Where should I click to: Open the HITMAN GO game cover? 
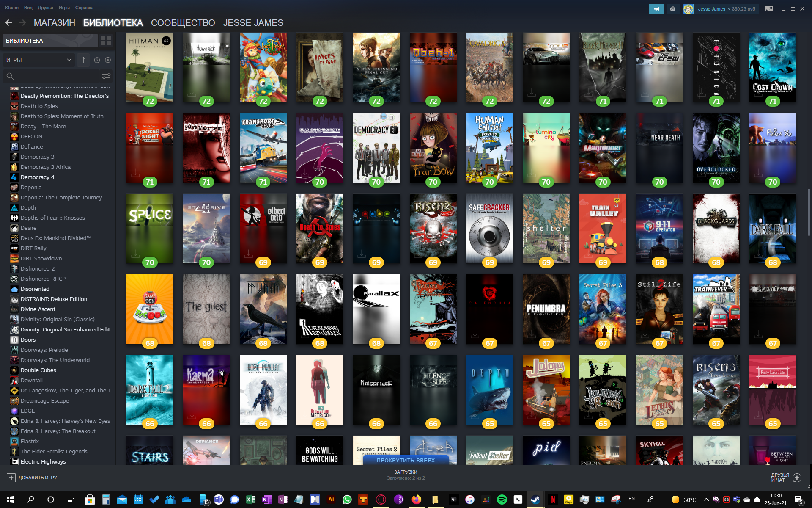(x=150, y=67)
